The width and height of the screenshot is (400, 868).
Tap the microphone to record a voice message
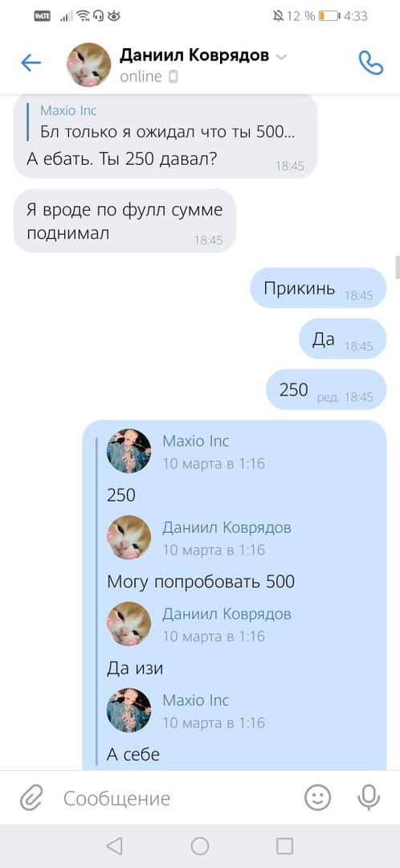point(369,798)
